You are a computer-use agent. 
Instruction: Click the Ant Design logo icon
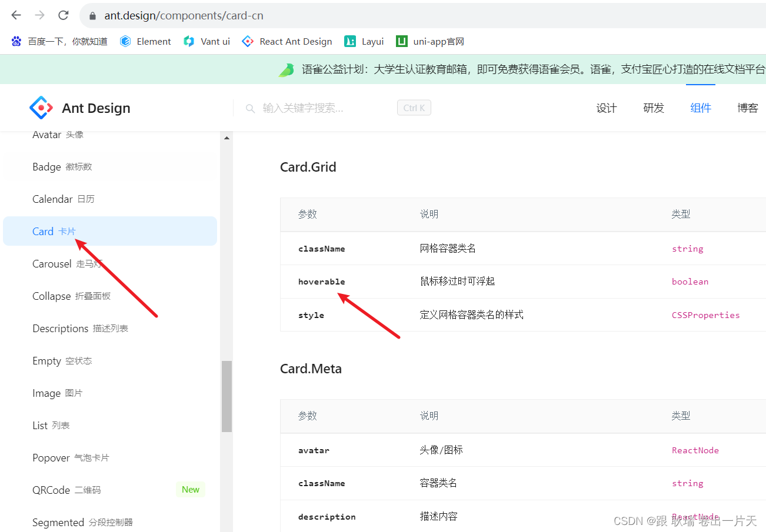coord(41,108)
